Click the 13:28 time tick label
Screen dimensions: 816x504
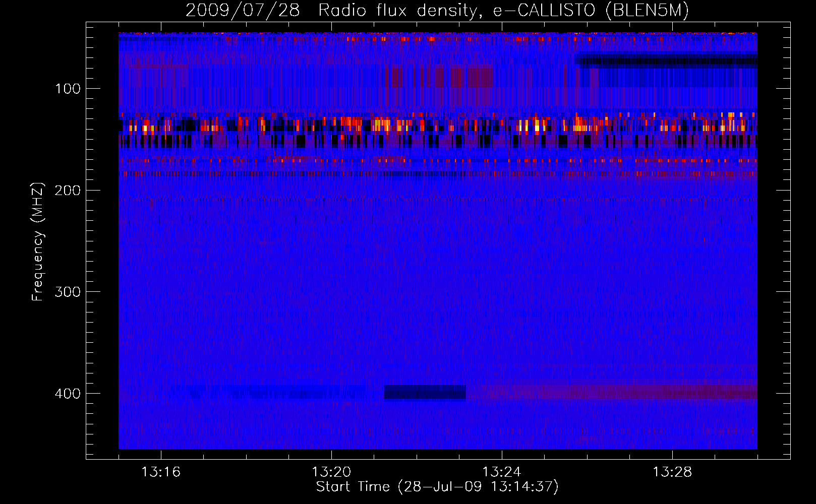(672, 472)
